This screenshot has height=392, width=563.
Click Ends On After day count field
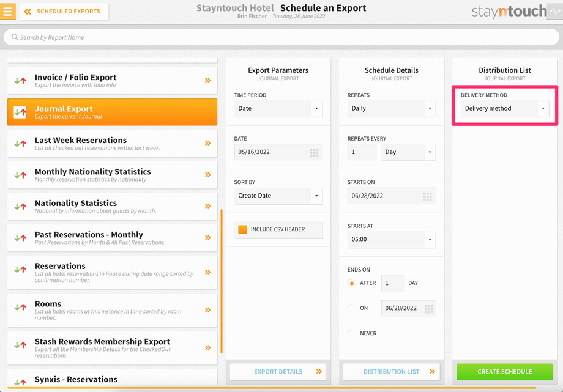click(392, 283)
